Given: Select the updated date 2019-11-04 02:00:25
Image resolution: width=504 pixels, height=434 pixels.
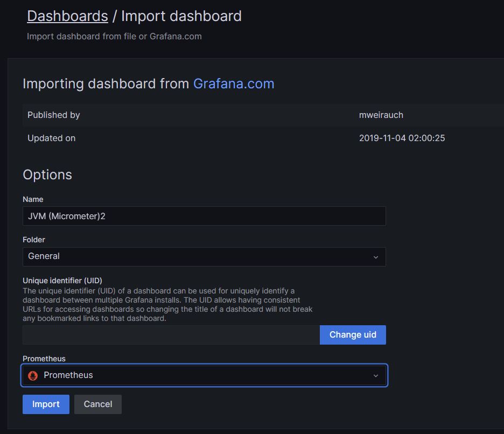Looking at the screenshot, I should click(x=402, y=138).
